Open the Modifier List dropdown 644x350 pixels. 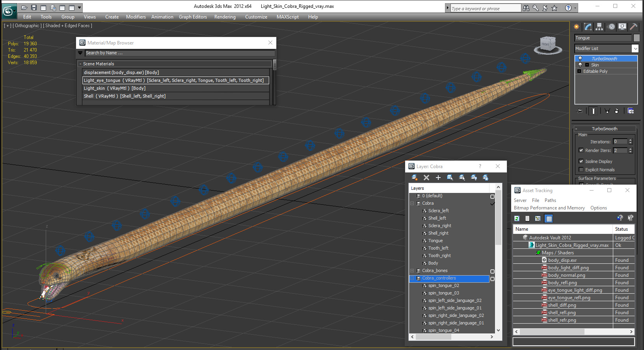click(635, 48)
